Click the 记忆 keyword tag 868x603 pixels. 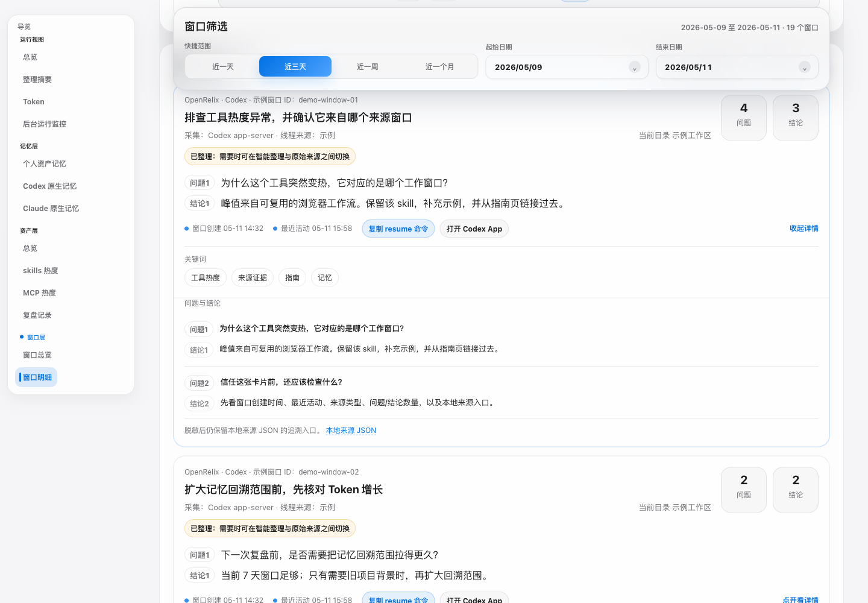click(325, 278)
